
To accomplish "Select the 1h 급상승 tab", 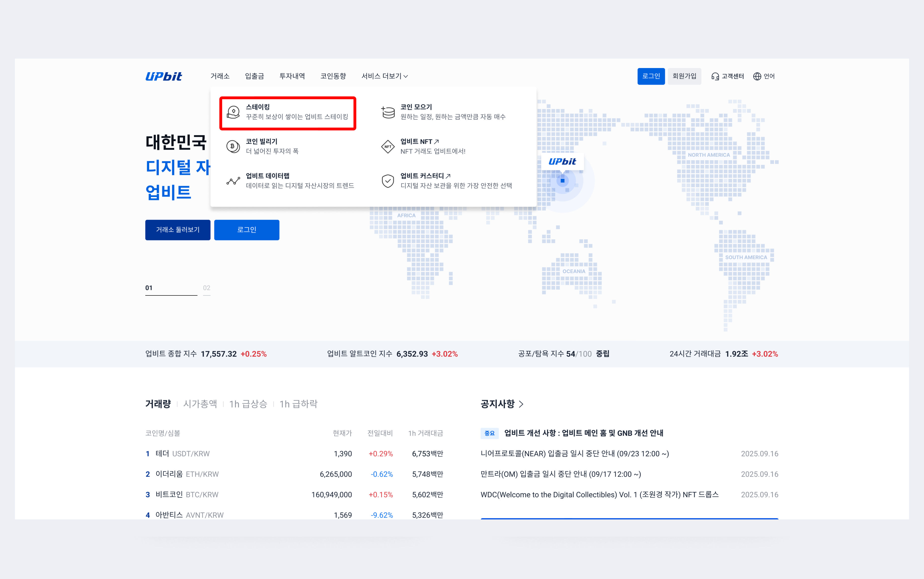I will pos(248,404).
